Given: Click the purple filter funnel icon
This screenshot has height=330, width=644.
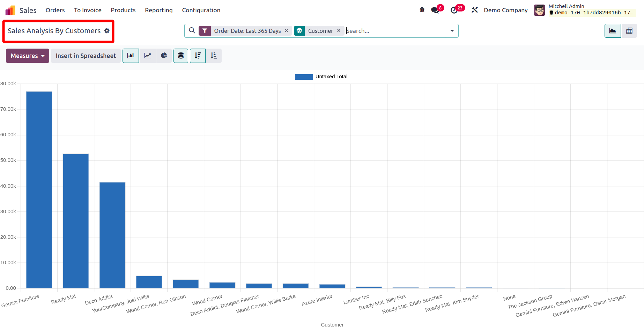Looking at the screenshot, I should click(205, 31).
